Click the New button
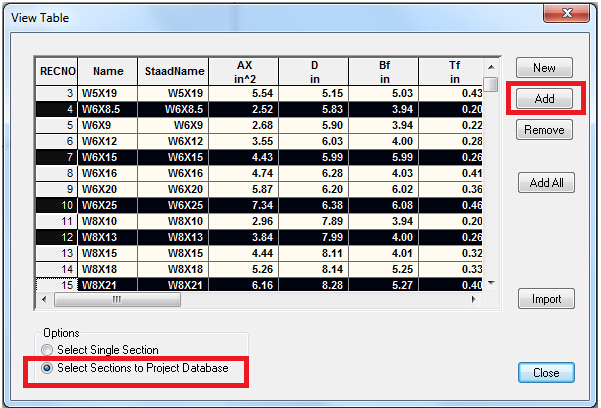This screenshot has height=408, width=601. click(545, 68)
